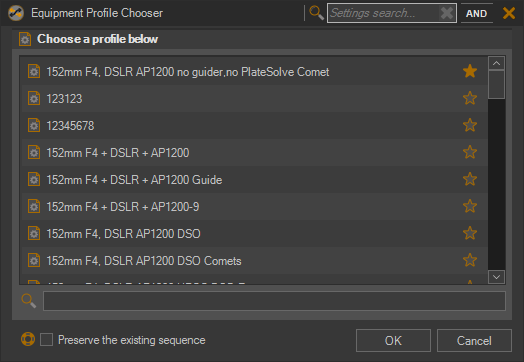Click the profile list scrollbar thumb

[x=497, y=84]
